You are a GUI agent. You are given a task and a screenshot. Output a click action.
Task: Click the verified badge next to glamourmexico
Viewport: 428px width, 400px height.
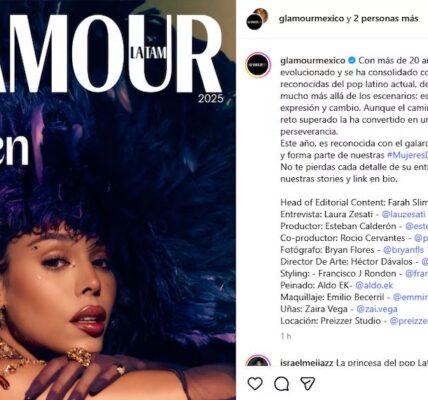[352, 61]
